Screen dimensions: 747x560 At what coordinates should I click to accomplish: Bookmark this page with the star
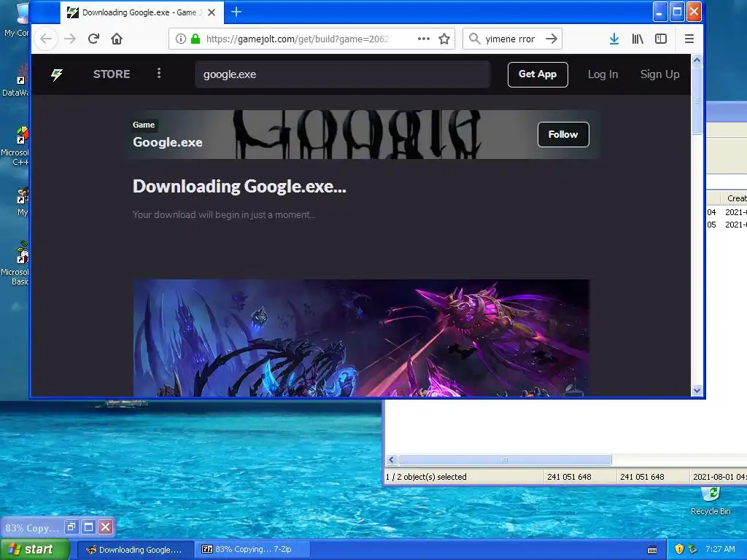coord(444,39)
